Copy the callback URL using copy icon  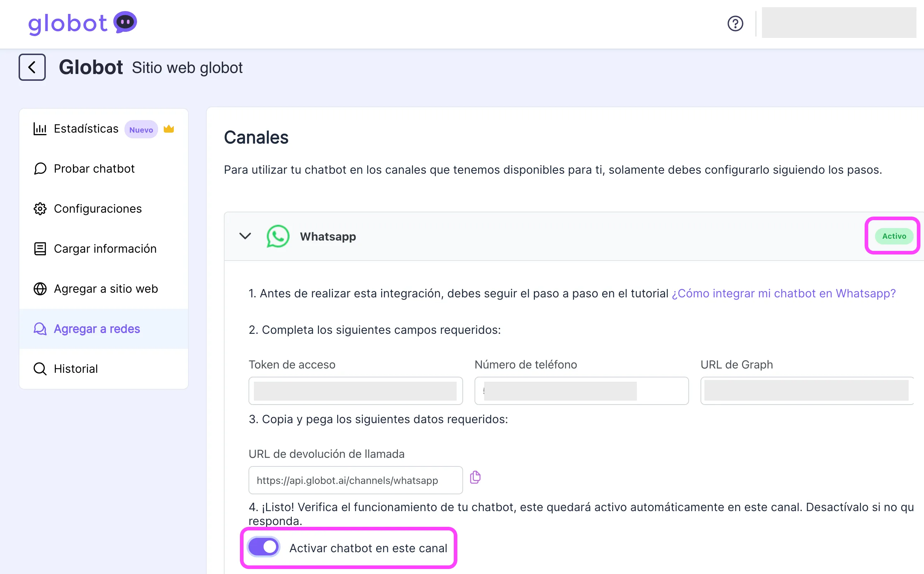475,477
